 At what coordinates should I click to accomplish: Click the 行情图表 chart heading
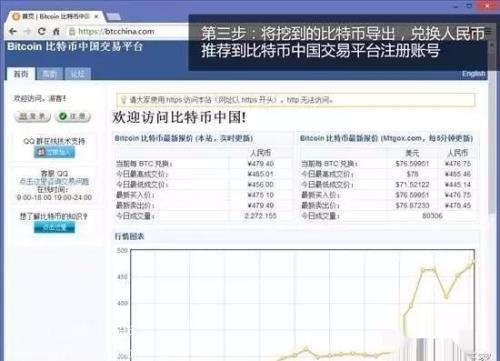[x=129, y=236]
